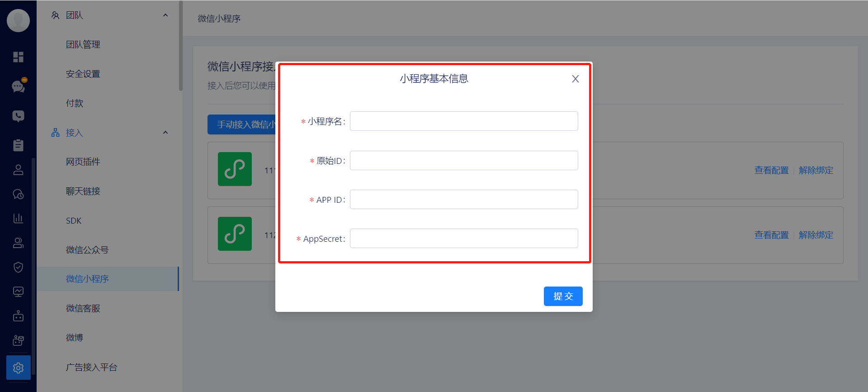Screen dimensions: 868x392
Task: Open 微信公众号 menu item
Action: [x=87, y=250]
